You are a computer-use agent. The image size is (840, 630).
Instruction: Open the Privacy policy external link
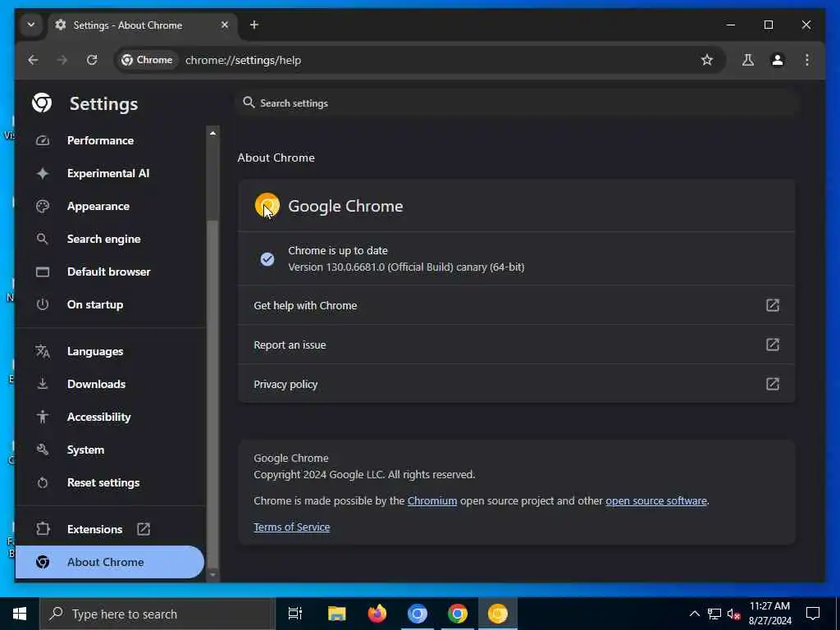click(772, 384)
